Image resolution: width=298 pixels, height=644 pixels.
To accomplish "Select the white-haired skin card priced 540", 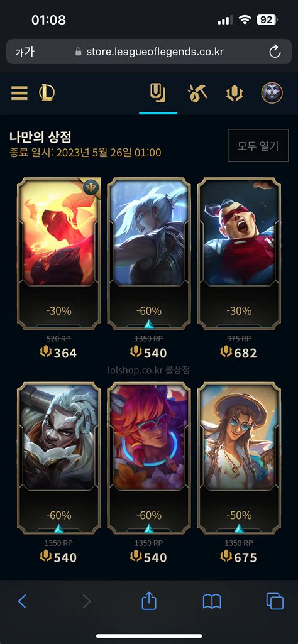I will pos(149,253).
